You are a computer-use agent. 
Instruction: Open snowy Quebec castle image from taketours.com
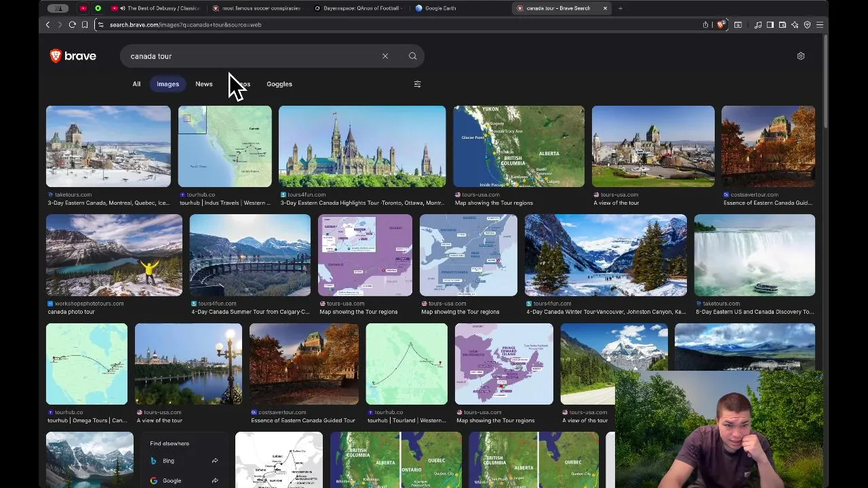[108, 146]
